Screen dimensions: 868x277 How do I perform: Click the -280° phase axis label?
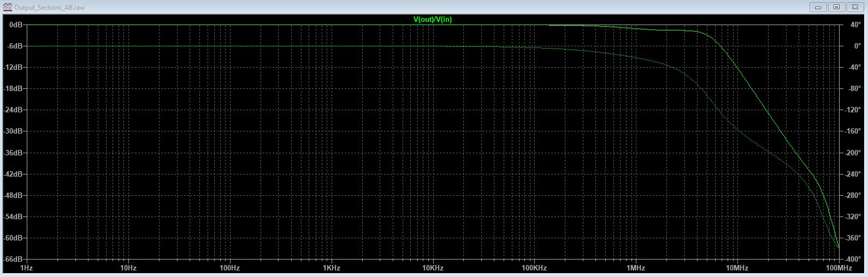[x=853, y=196]
